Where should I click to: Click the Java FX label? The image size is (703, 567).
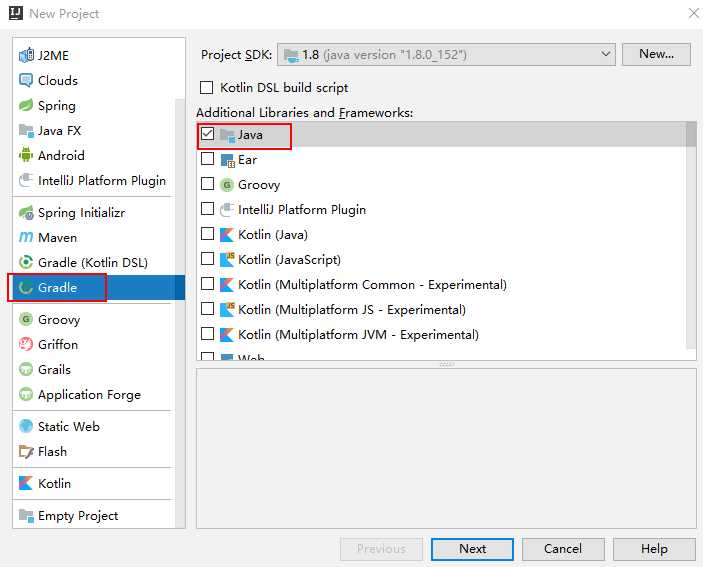tap(59, 130)
